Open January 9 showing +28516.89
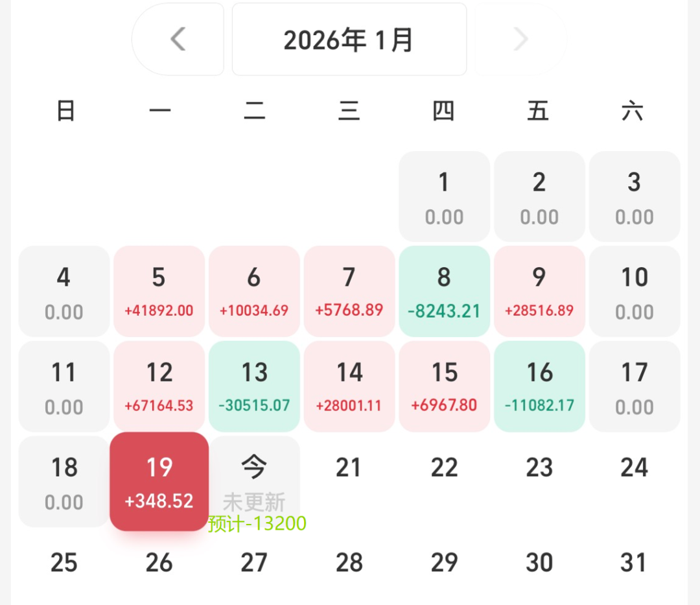 click(x=539, y=292)
